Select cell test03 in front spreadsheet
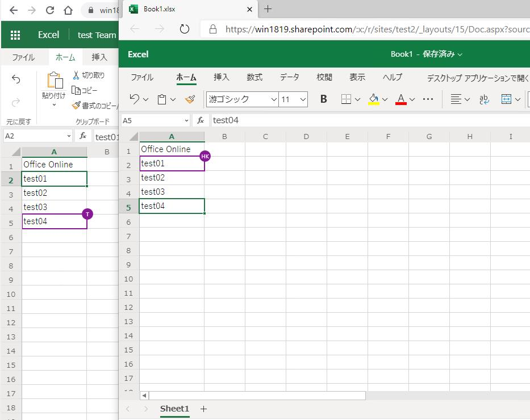 pyautogui.click(x=172, y=192)
